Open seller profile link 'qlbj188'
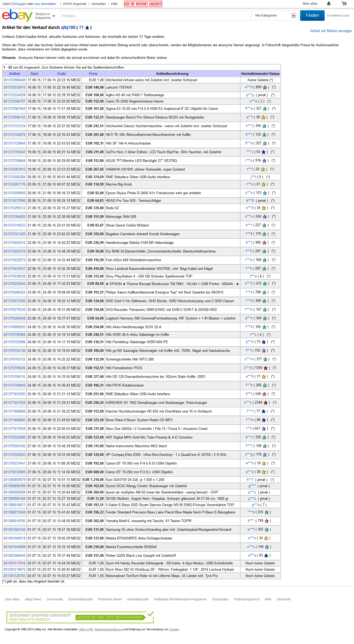The image size is (354, 644). point(68,28)
